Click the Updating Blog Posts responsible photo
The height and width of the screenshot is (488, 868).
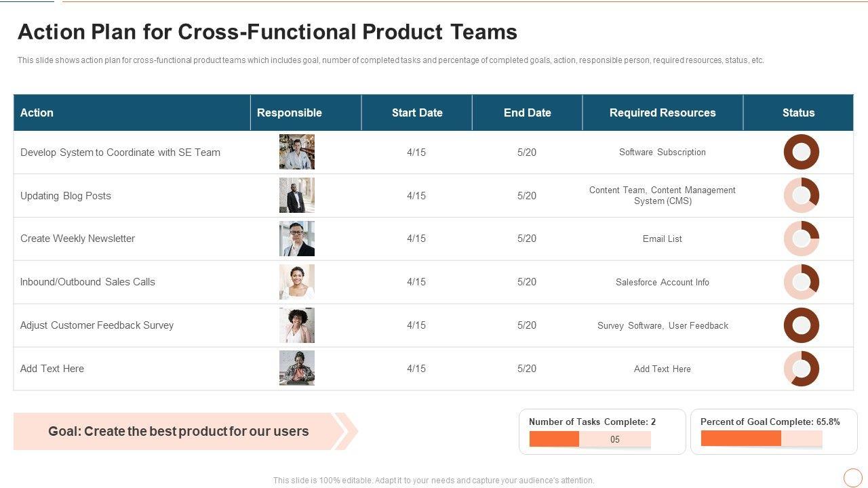point(297,195)
